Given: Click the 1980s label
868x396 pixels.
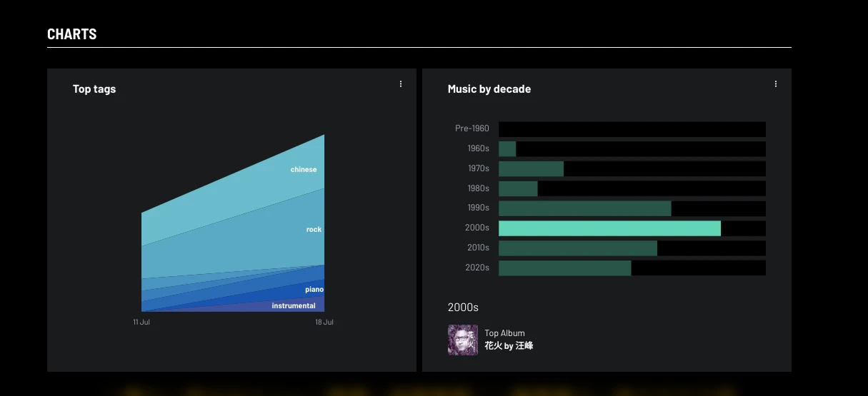Looking at the screenshot, I should [x=479, y=188].
